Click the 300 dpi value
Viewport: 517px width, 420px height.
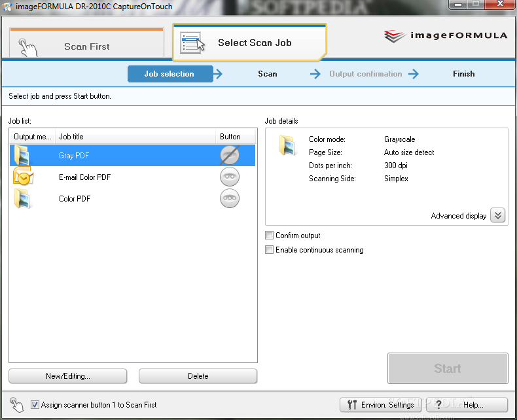(x=396, y=165)
